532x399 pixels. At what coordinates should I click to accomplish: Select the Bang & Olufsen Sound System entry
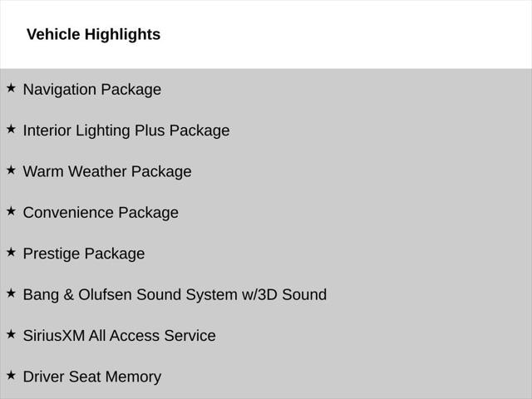(x=175, y=294)
